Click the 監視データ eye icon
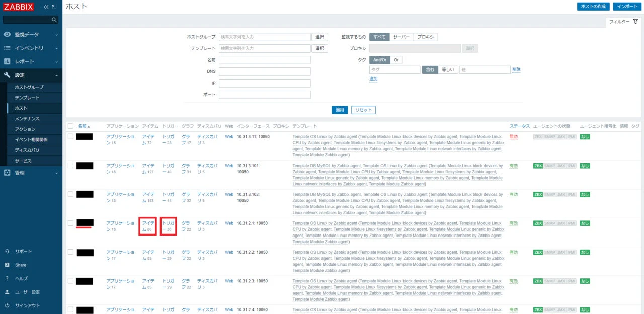The width and height of the screenshot is (644, 314). tap(7, 35)
